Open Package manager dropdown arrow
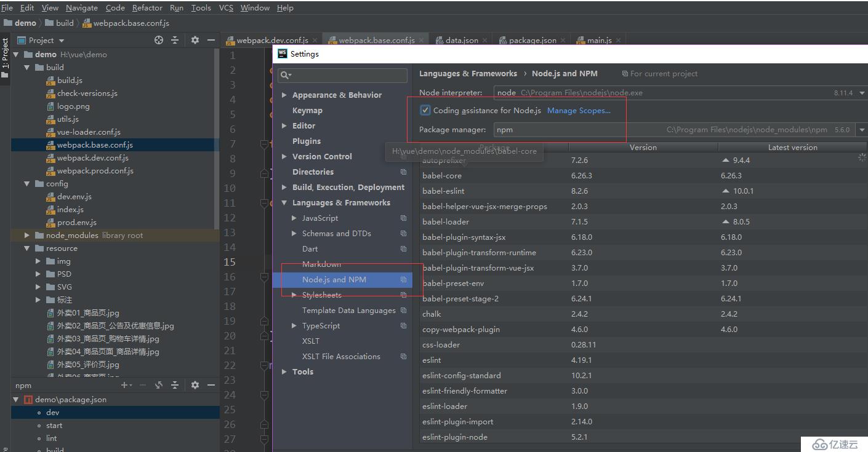The image size is (868, 452). [862, 130]
